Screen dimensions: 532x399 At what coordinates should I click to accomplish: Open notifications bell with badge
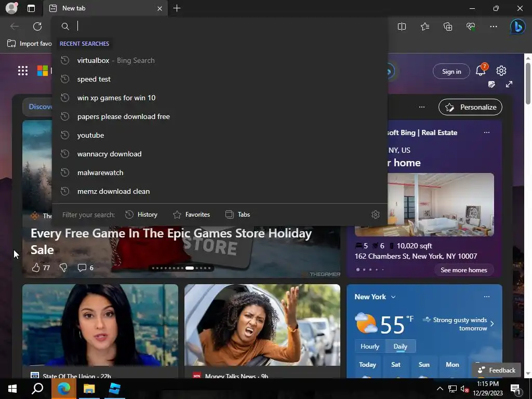[x=481, y=70]
